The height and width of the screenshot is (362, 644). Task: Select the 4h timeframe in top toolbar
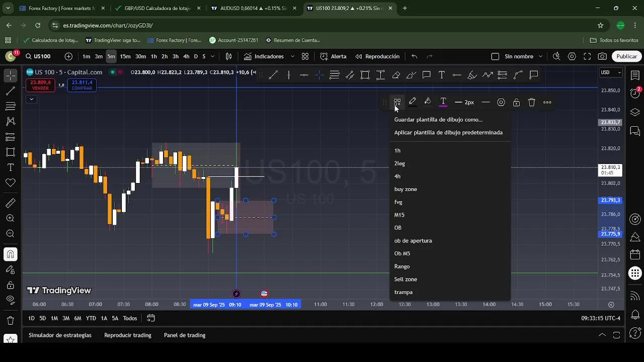(186, 56)
